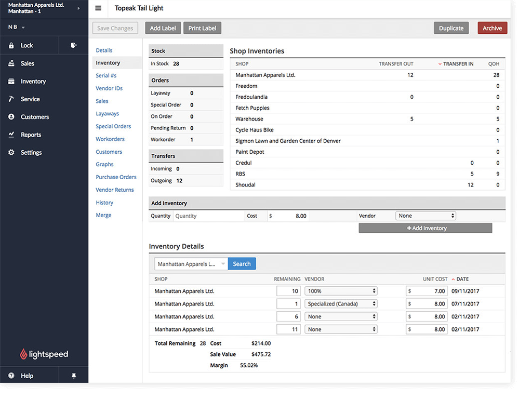Image resolution: width=532 pixels, height=399 pixels.
Task: Sort the table by Transfer In column
Action: [457, 64]
